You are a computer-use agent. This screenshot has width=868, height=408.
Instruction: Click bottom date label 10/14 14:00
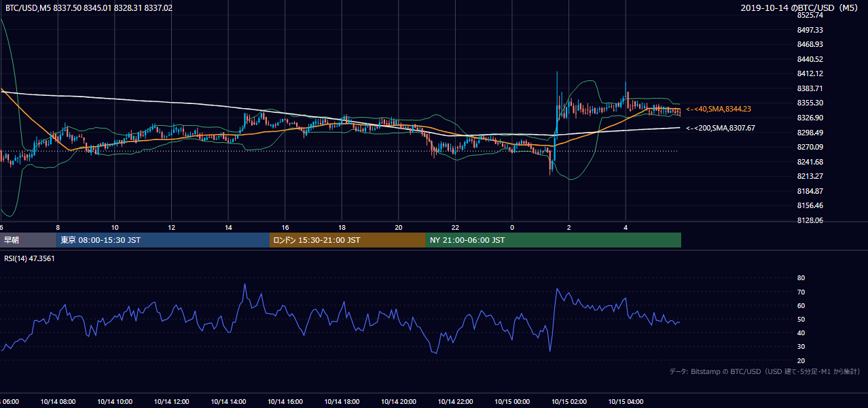point(228,402)
